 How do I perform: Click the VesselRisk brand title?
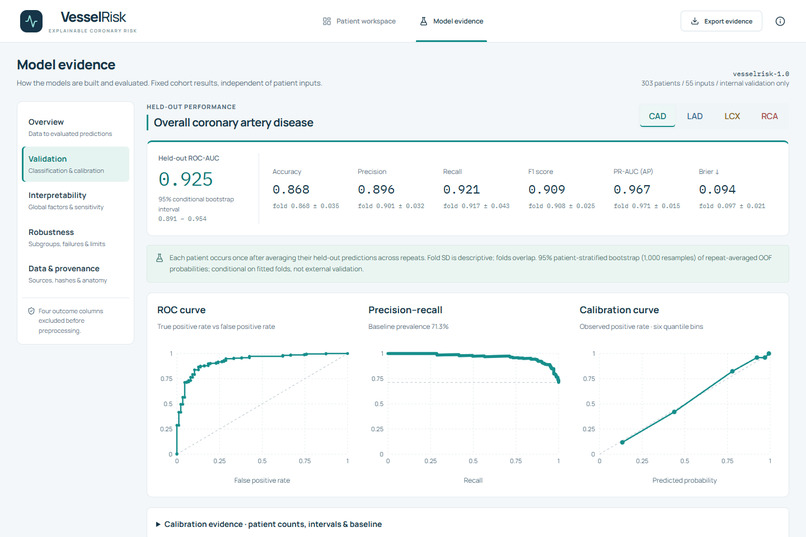[93, 17]
